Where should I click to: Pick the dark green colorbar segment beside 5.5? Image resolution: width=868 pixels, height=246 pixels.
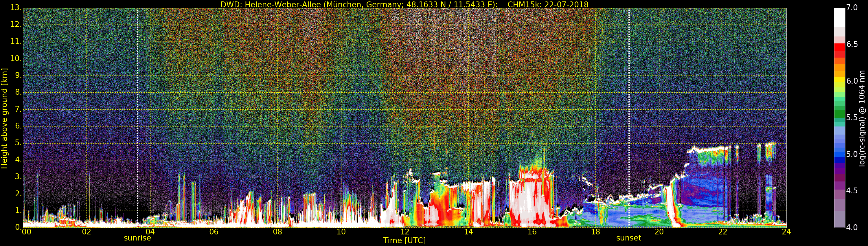click(839, 113)
